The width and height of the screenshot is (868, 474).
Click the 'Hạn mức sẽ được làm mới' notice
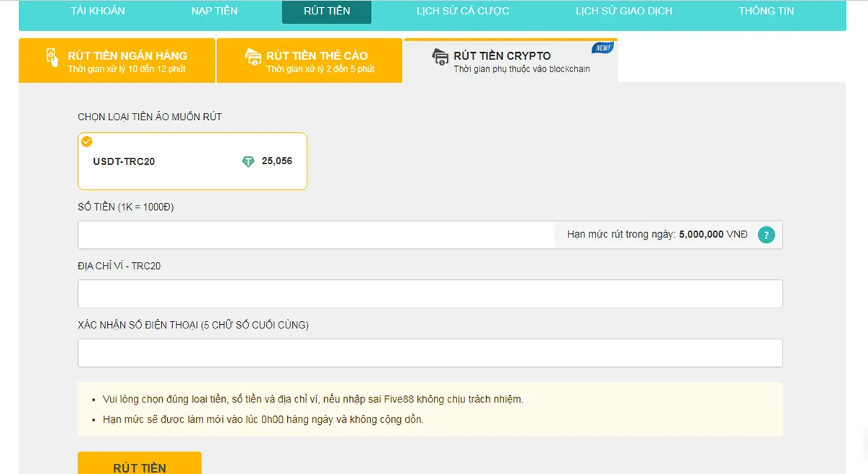click(263, 419)
